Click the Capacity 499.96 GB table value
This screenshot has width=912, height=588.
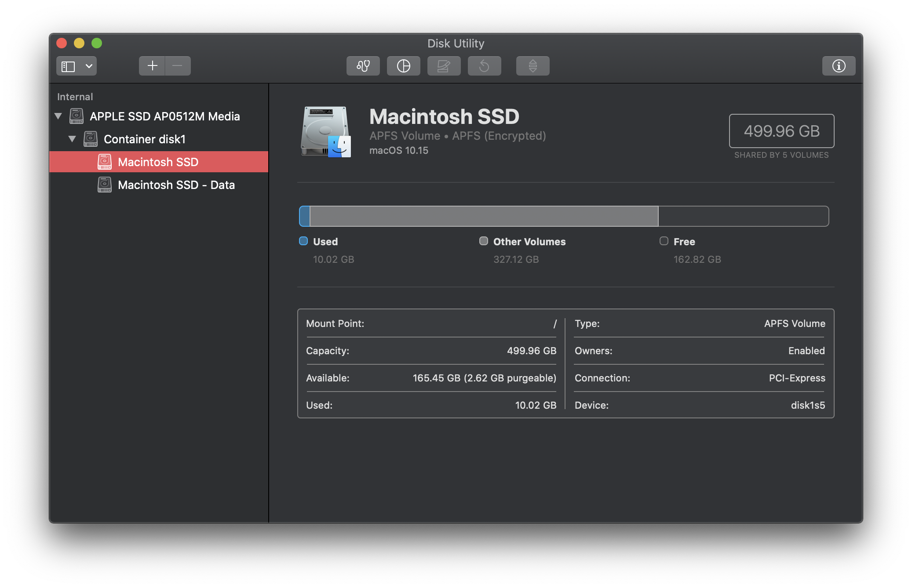tap(532, 351)
